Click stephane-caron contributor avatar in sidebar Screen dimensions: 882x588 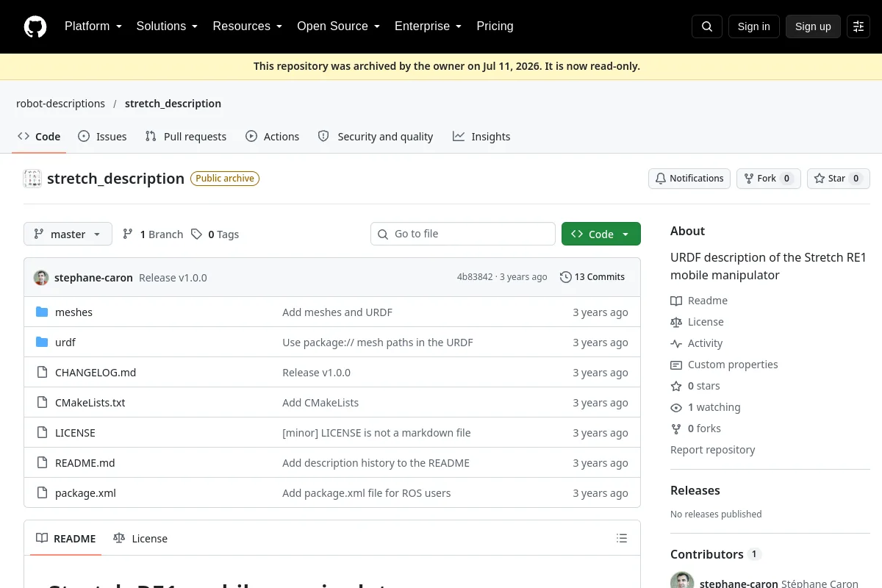pyautogui.click(x=682, y=581)
